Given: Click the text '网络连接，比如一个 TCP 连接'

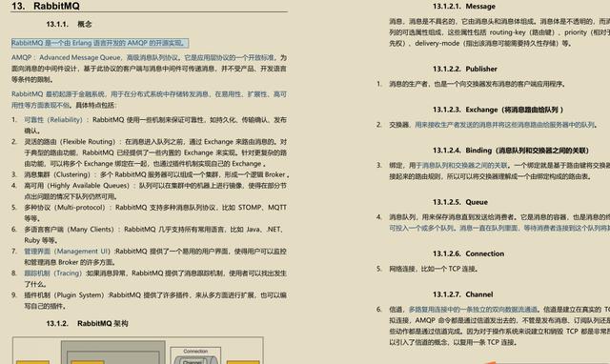Looking at the screenshot, I should 434,269.
